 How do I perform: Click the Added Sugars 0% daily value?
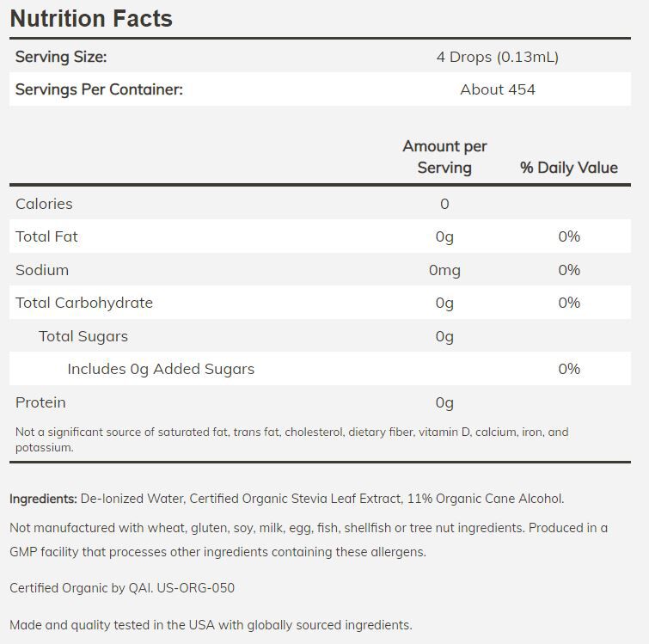[568, 369]
